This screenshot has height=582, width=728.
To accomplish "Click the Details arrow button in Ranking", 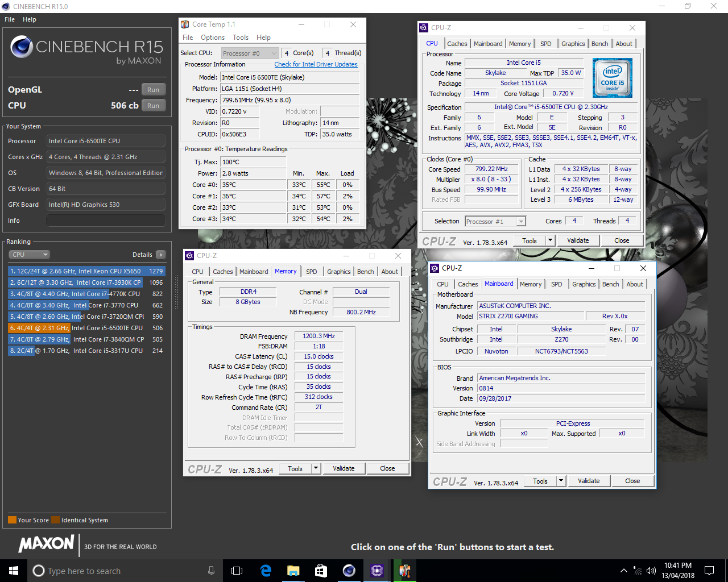I will (161, 255).
